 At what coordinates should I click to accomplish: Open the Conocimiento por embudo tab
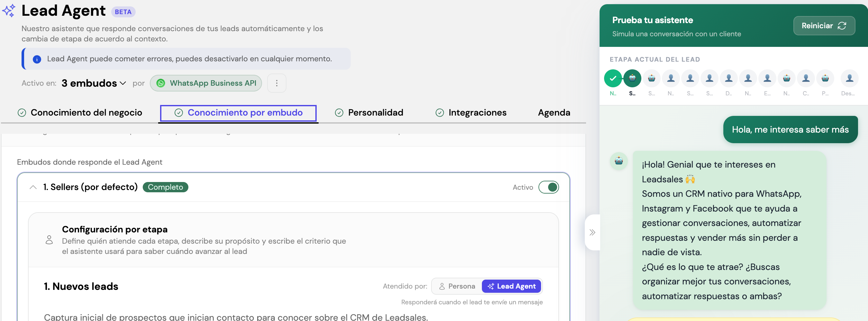tap(238, 113)
